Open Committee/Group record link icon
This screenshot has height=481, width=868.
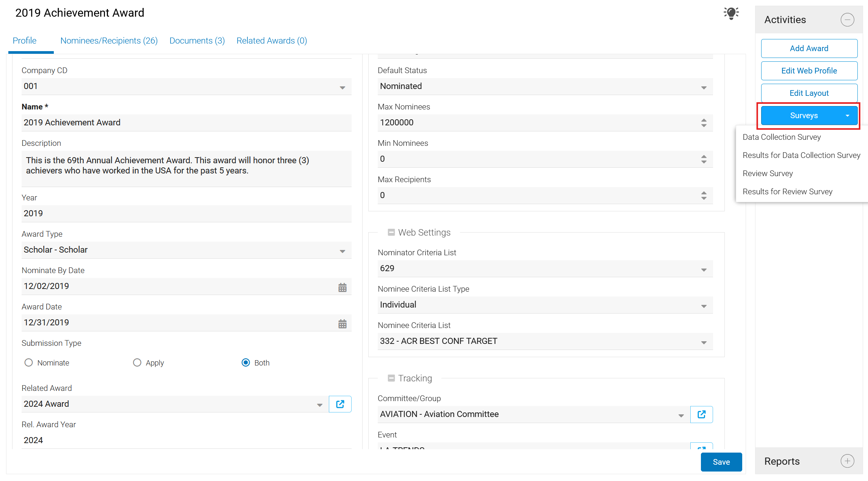pos(701,414)
